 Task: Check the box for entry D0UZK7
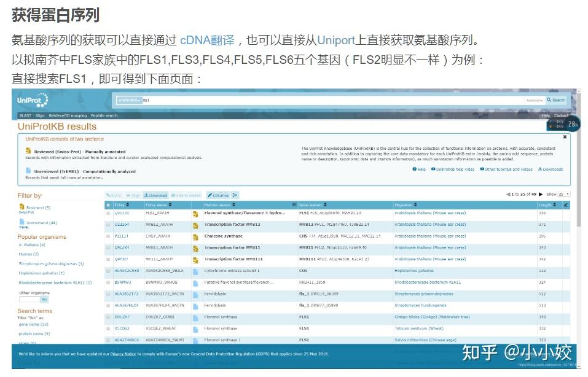(x=108, y=317)
